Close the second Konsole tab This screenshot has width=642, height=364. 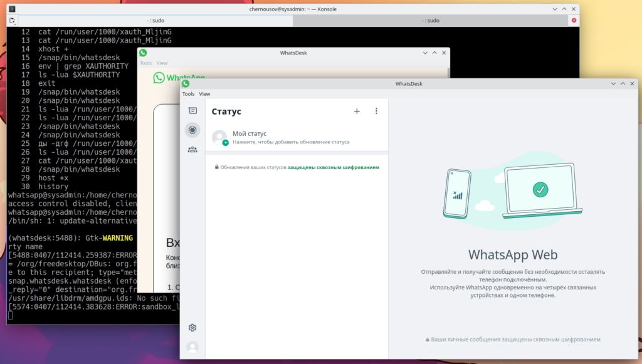pos(574,21)
